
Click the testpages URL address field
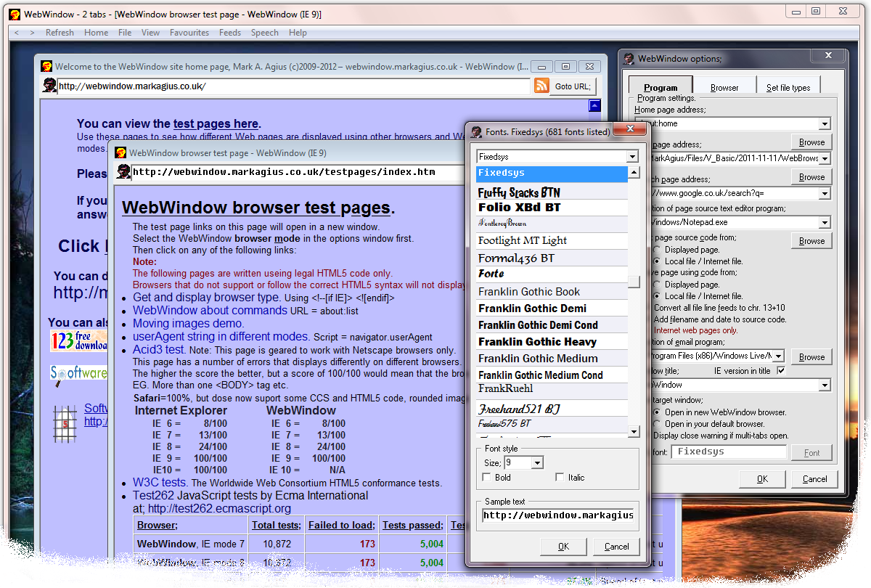(x=290, y=173)
